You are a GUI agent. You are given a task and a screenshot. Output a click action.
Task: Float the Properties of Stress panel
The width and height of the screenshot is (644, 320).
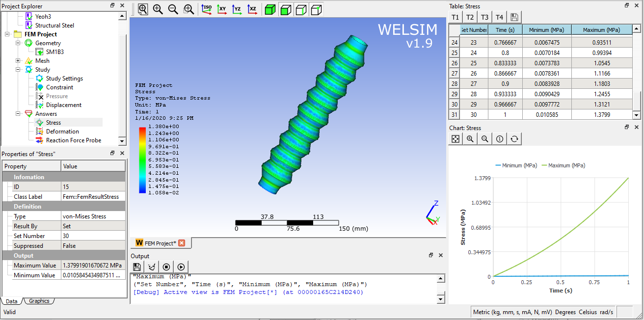click(x=112, y=154)
